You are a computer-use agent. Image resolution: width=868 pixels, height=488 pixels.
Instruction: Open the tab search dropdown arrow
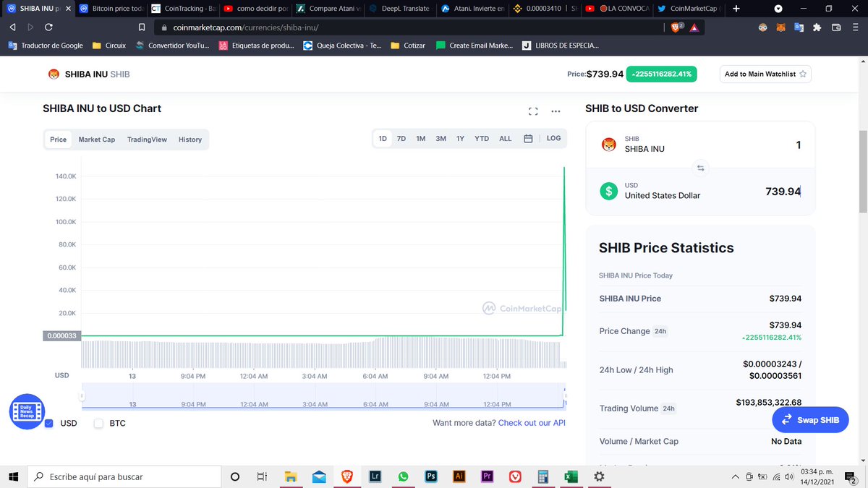[x=778, y=9]
